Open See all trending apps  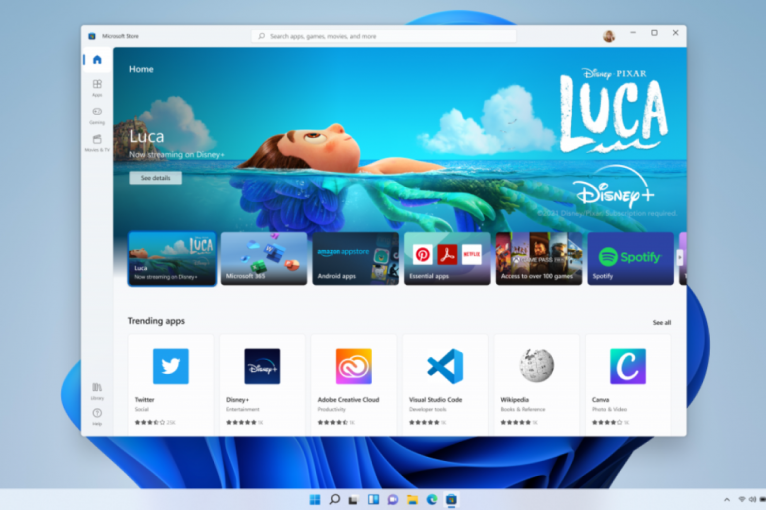click(661, 322)
